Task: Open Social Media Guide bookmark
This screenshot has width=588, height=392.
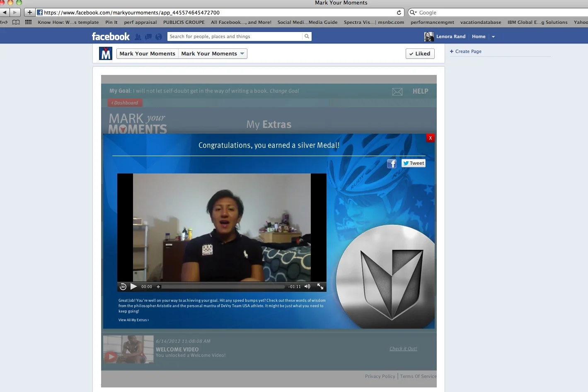Action: coord(307,22)
